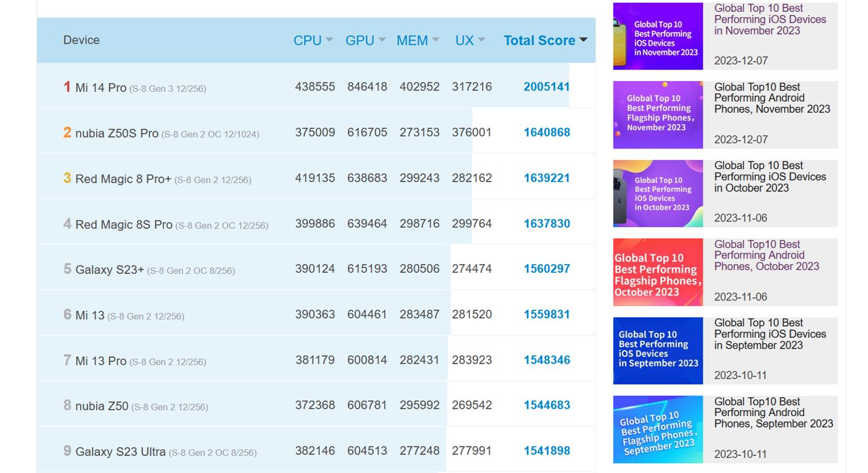Click nubia Z50S Pro UX score 376001

tap(472, 132)
